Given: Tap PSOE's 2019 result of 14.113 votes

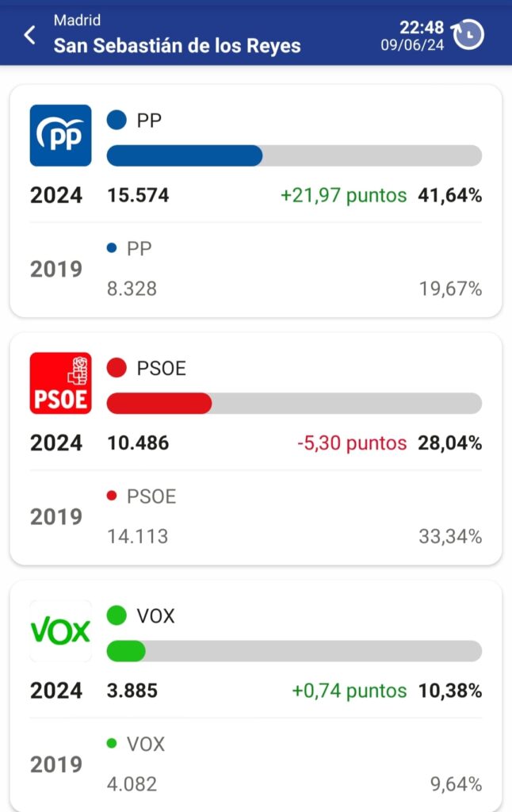Looking at the screenshot, I should pyautogui.click(x=137, y=536).
